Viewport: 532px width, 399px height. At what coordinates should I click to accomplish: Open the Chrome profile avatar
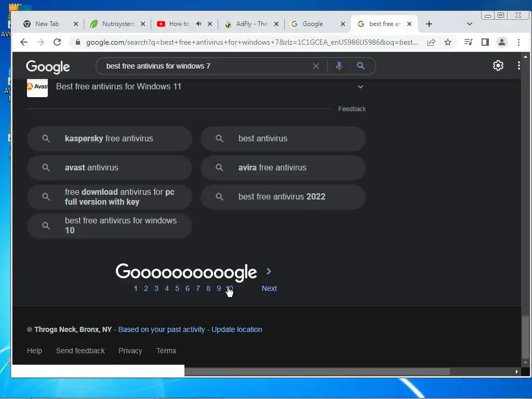[502, 42]
